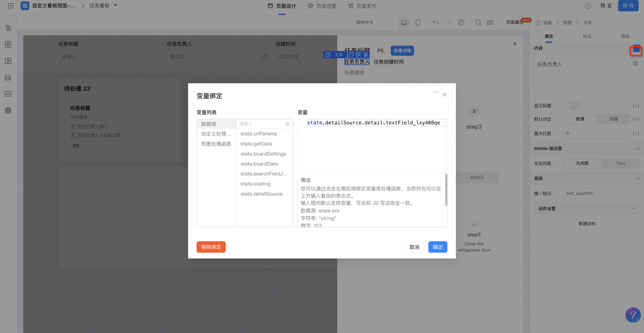Open the app grid menu icon
This screenshot has width=644, height=333.
click(11, 6)
